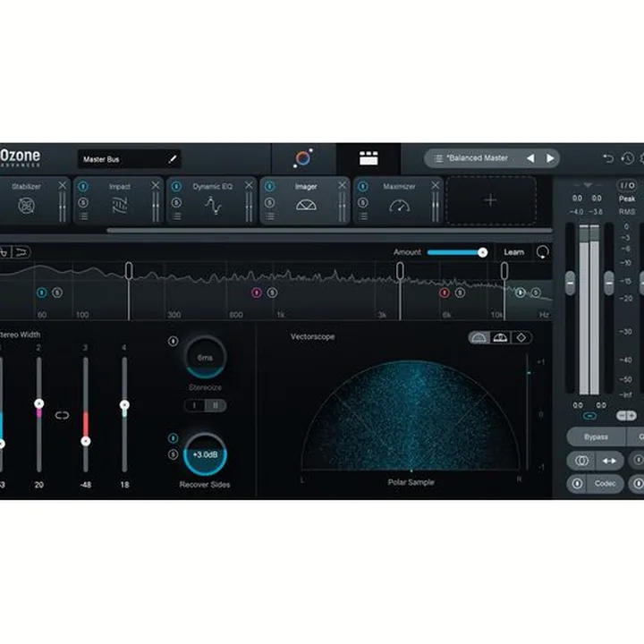Toggle the Recover Sides power button
The height and width of the screenshot is (644, 644).
click(x=173, y=438)
